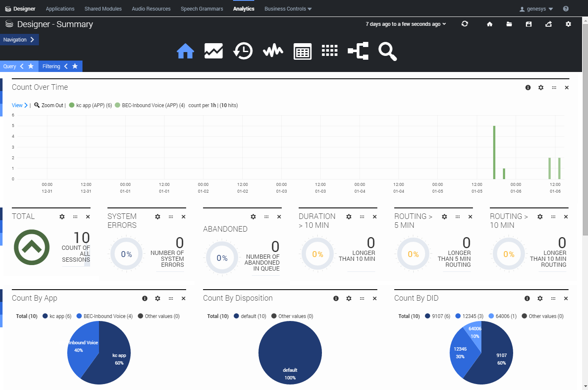Toggle BEC-Inbound Voice legend in Count Over Time
Screen dimensions: 588x390
click(150, 105)
